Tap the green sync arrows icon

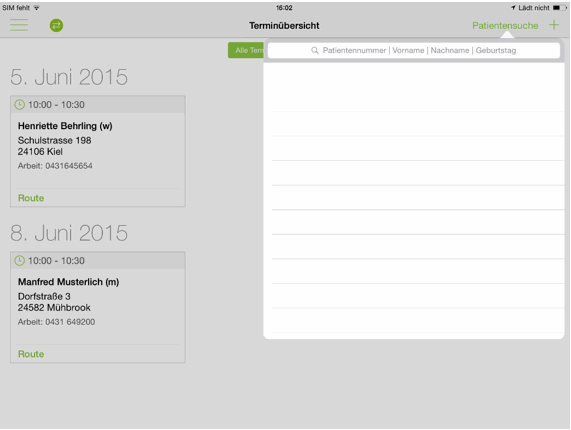[x=56, y=25]
